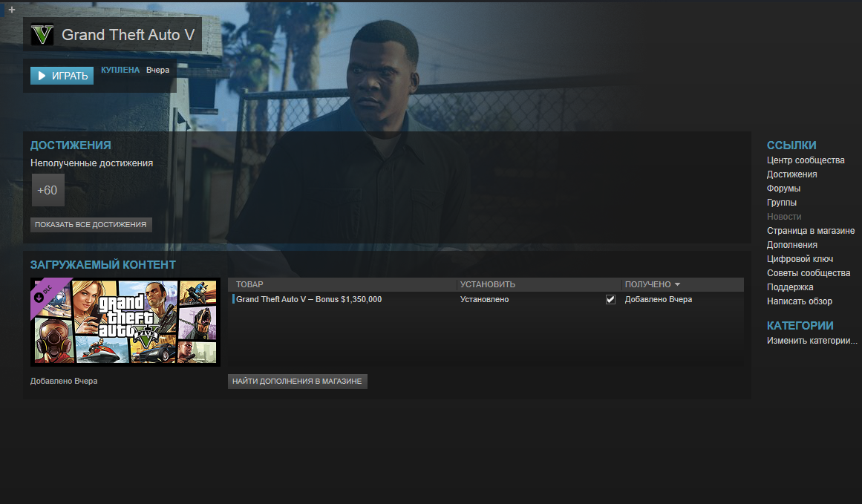Click the Добавлено Вчера cell in DLC table

pos(658,300)
